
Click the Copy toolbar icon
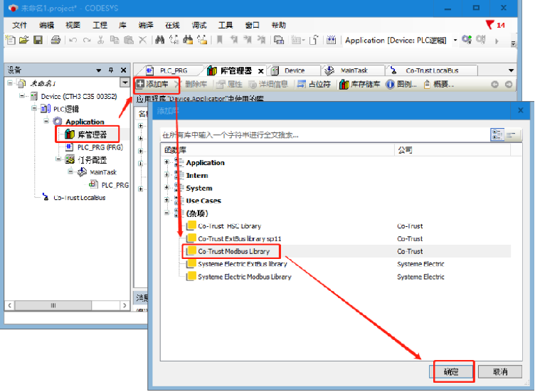click(x=115, y=40)
